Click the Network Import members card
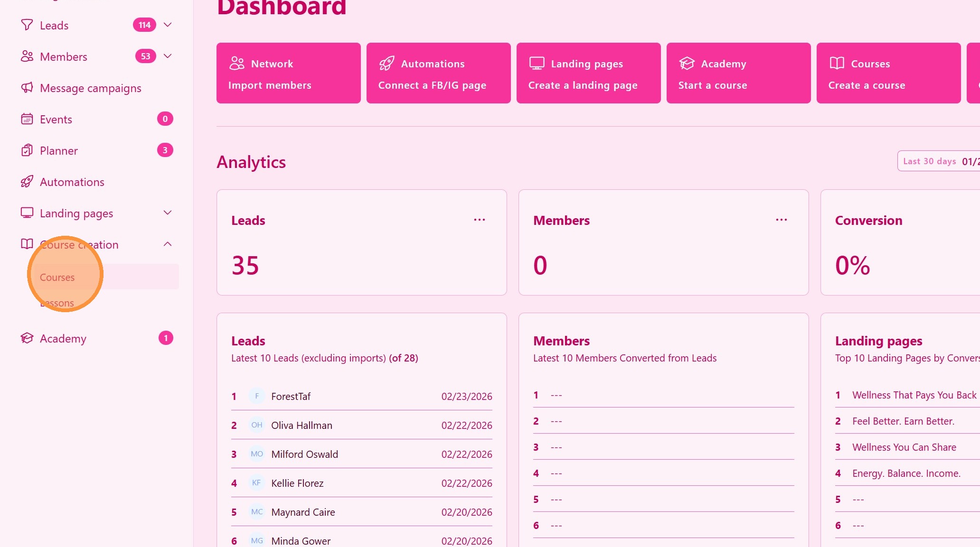 click(x=288, y=73)
